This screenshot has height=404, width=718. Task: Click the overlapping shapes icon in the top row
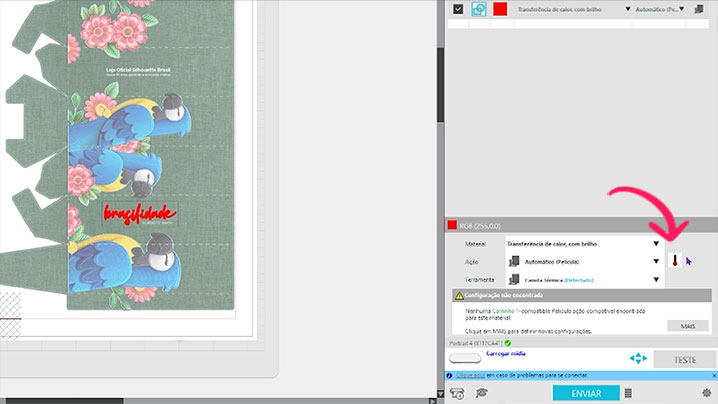tap(479, 9)
